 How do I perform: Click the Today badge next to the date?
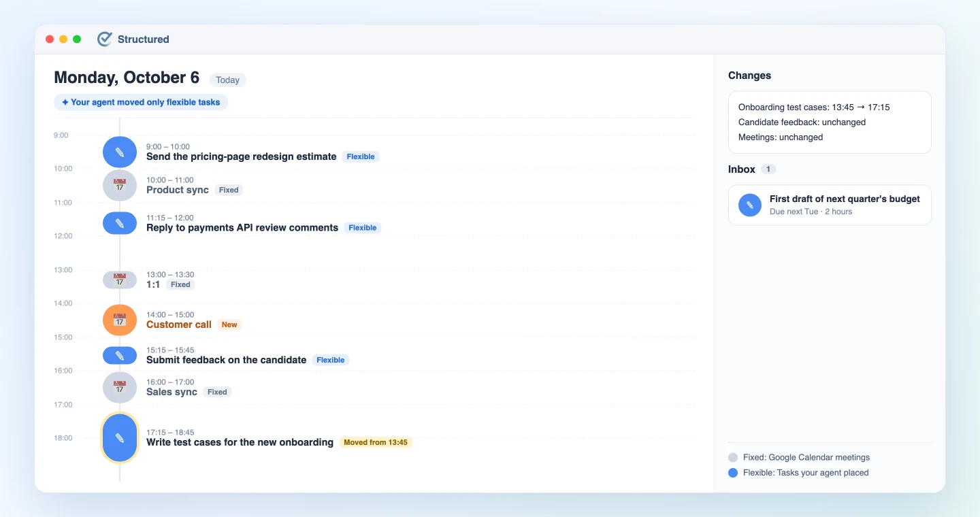click(x=227, y=80)
